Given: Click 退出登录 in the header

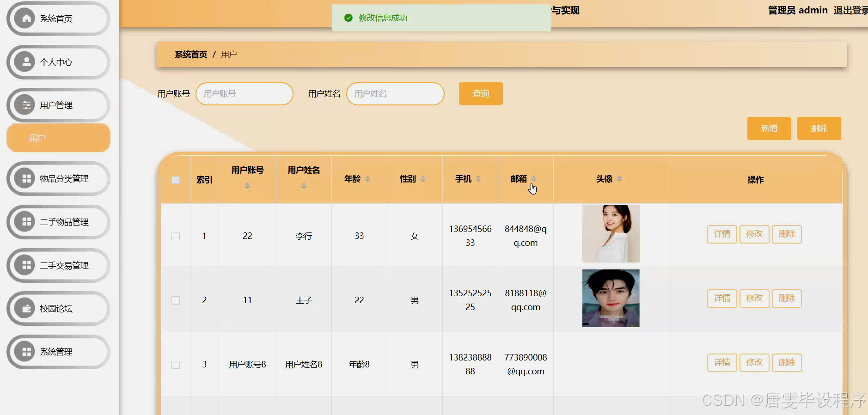Looking at the screenshot, I should pos(850,10).
